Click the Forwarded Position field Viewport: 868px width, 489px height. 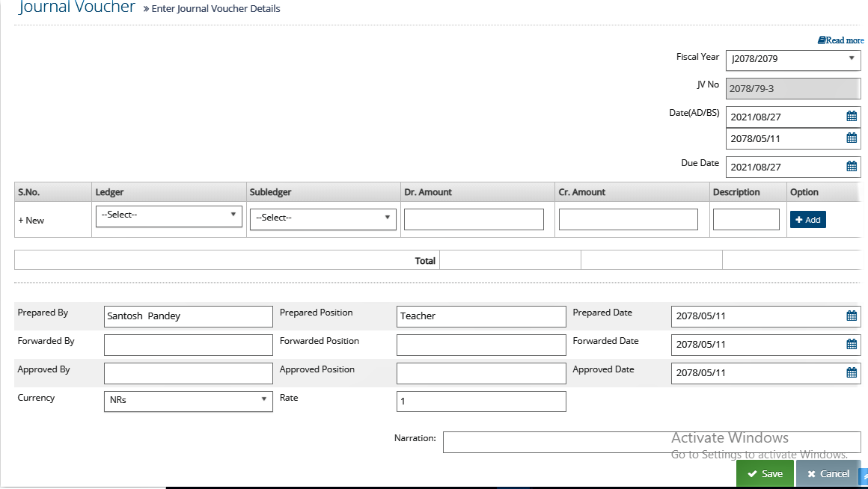[x=481, y=345]
